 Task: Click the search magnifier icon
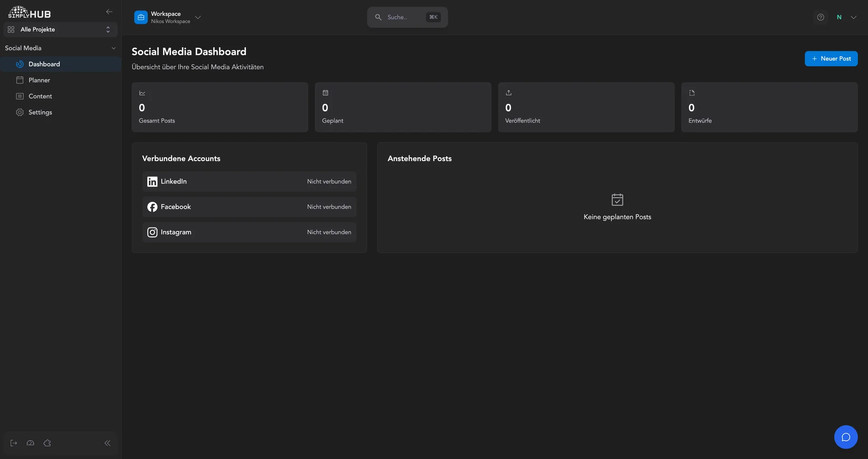coord(378,17)
